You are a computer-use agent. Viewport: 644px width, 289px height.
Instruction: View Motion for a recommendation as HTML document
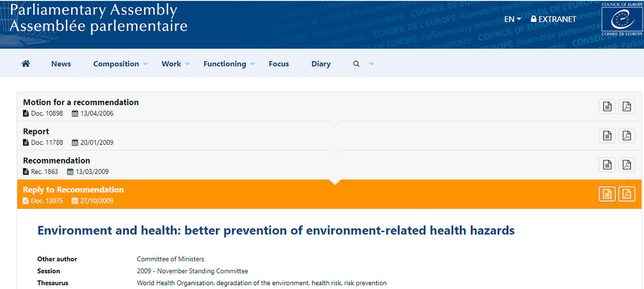click(607, 107)
